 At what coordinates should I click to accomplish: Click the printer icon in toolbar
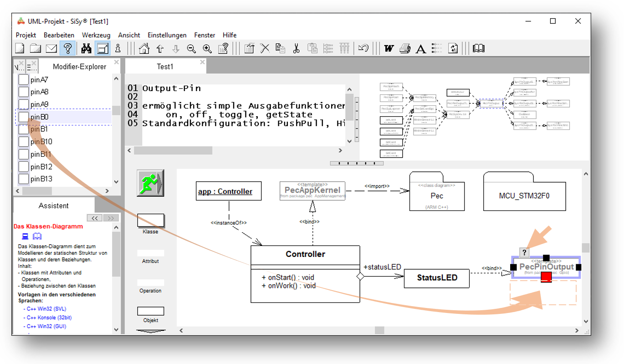405,48
